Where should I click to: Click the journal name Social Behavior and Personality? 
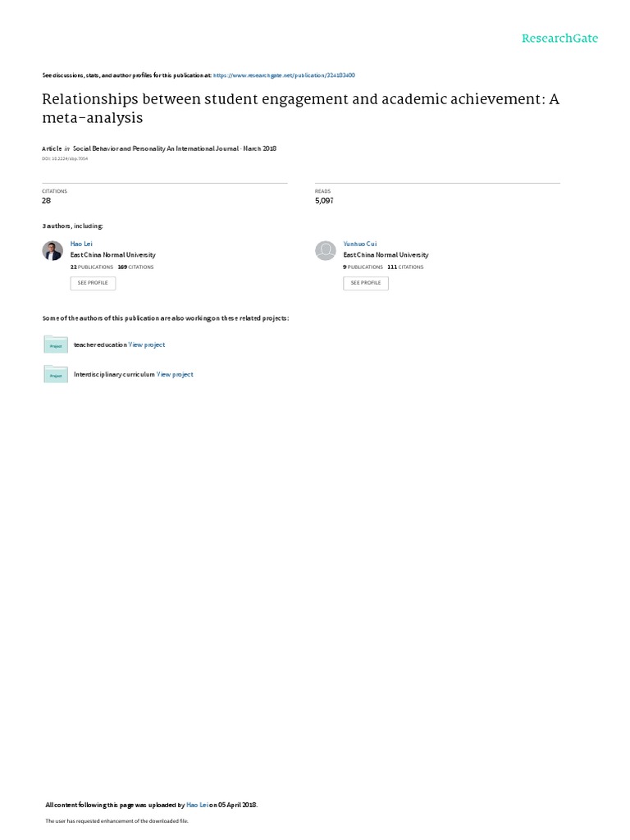pos(155,148)
